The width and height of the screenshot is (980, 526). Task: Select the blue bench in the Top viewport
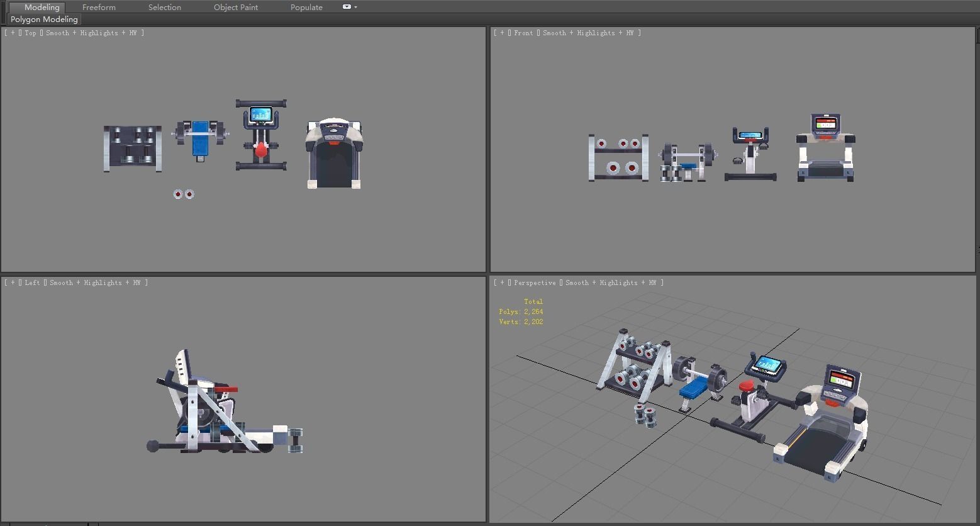(x=200, y=140)
